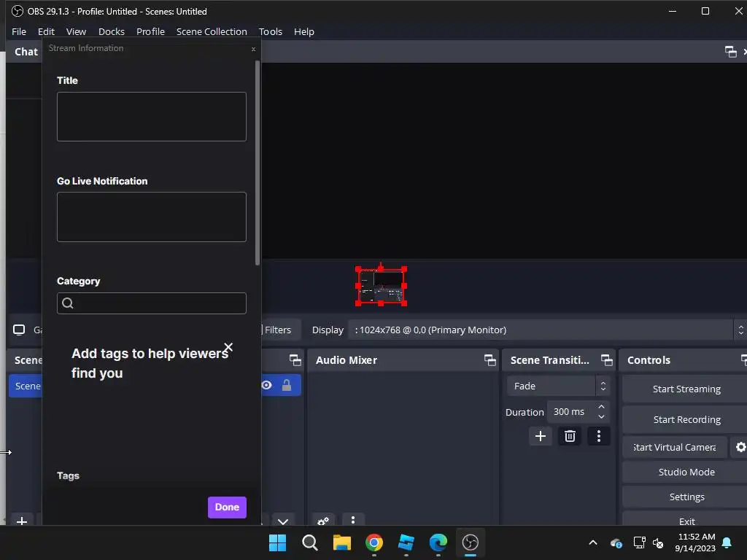Add a new scene transition

pos(541,436)
